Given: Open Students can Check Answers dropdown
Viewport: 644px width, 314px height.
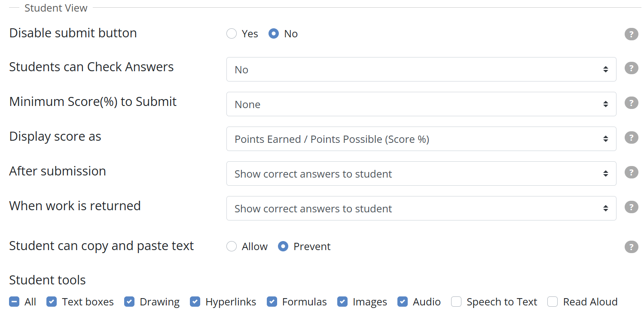Looking at the screenshot, I should [x=421, y=69].
